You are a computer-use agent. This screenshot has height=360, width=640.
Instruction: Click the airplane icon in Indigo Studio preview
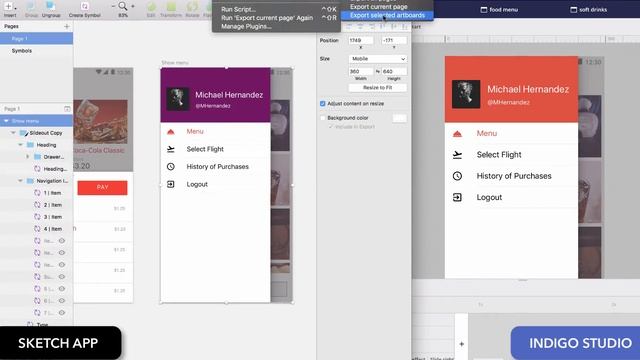[x=457, y=155]
